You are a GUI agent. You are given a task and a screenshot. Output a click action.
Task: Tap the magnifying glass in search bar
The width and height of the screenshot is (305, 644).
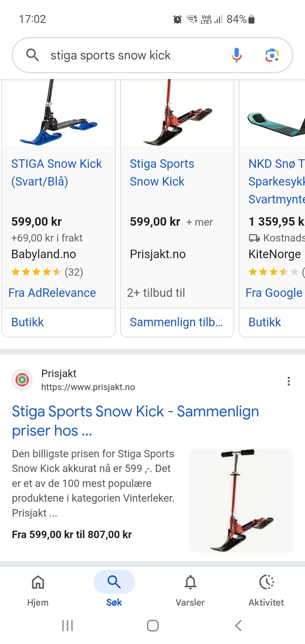(x=32, y=55)
